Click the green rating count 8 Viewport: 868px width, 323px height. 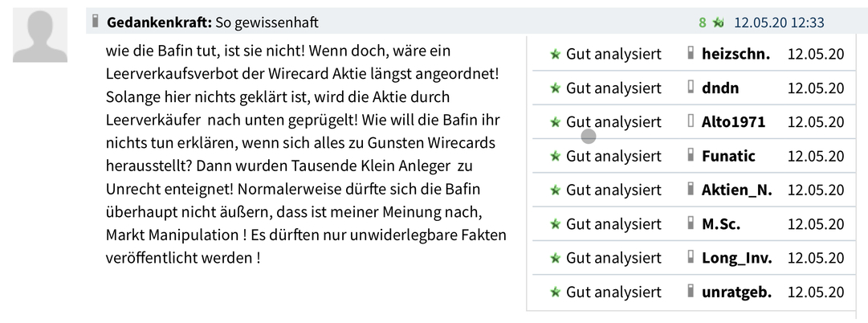[703, 23]
